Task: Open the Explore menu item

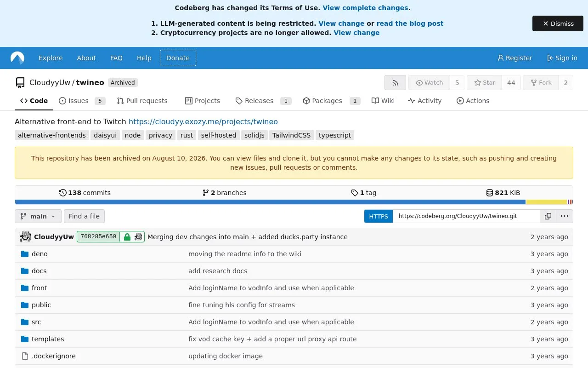Action: 51,58
